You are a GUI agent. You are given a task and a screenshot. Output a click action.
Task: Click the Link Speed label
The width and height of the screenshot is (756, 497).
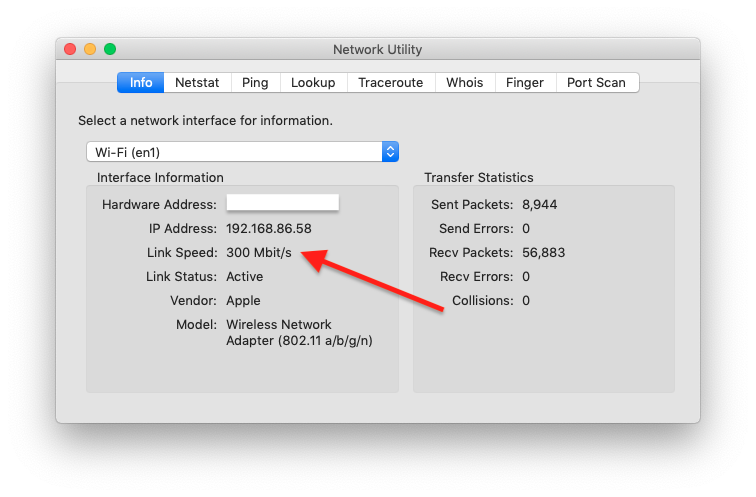tap(182, 253)
